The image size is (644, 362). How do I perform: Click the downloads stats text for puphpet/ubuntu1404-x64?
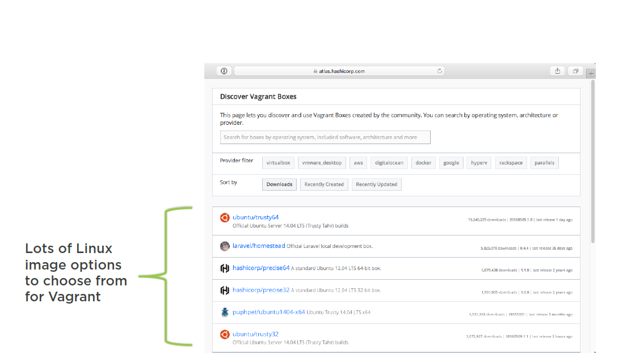(x=521, y=314)
